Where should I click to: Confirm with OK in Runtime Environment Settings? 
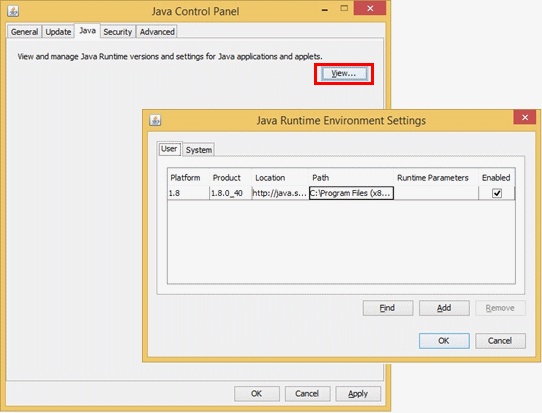point(444,341)
